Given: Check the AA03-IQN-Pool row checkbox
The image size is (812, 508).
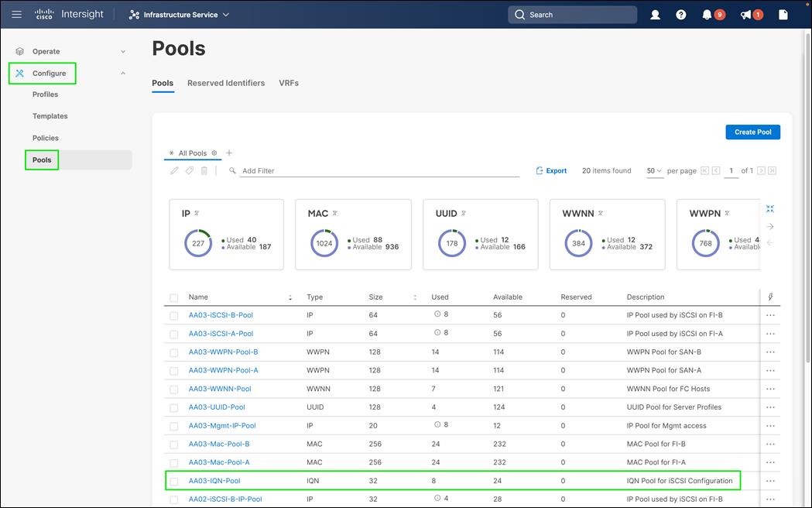Looking at the screenshot, I should pyautogui.click(x=173, y=480).
